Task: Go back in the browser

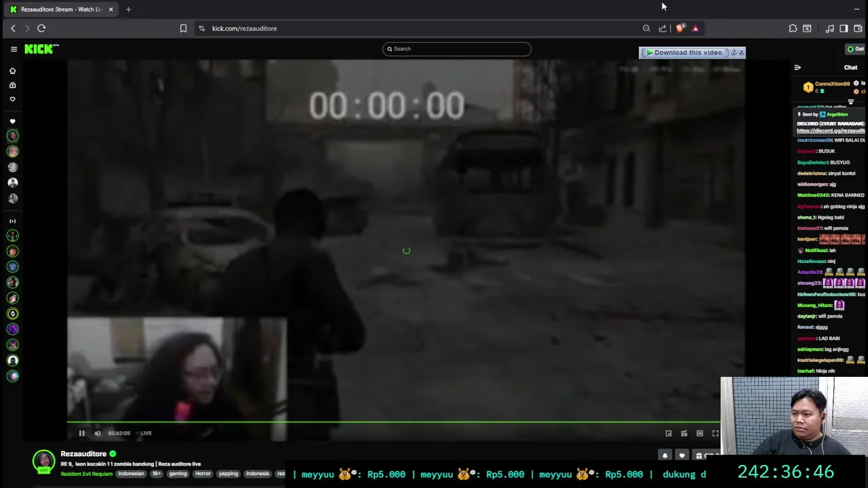Action: tap(13, 28)
